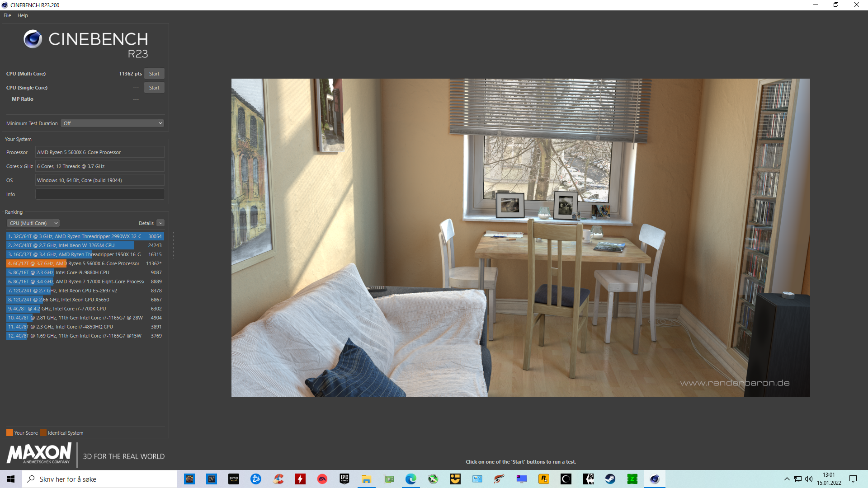Open File Explorer from the taskbar

[367, 479]
